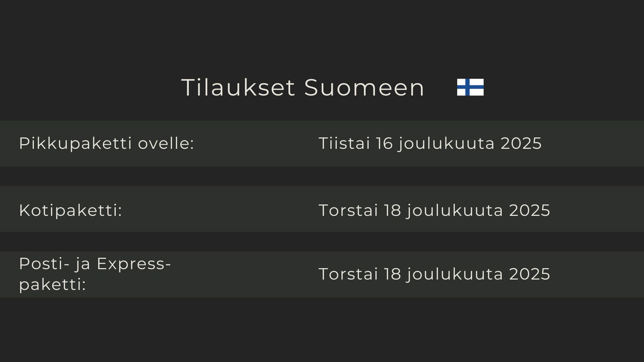Select the "Kotipaketti:" label
The width and height of the screenshot is (644, 362).
[70, 211]
